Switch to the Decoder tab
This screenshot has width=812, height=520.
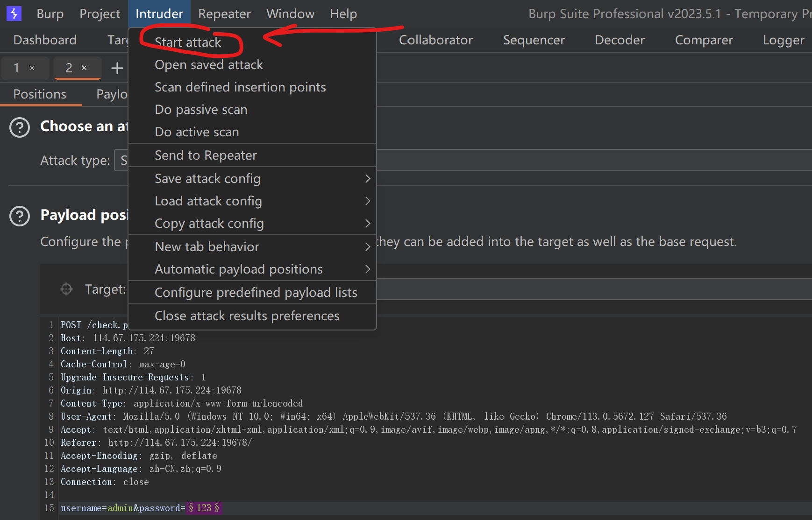pyautogui.click(x=620, y=40)
